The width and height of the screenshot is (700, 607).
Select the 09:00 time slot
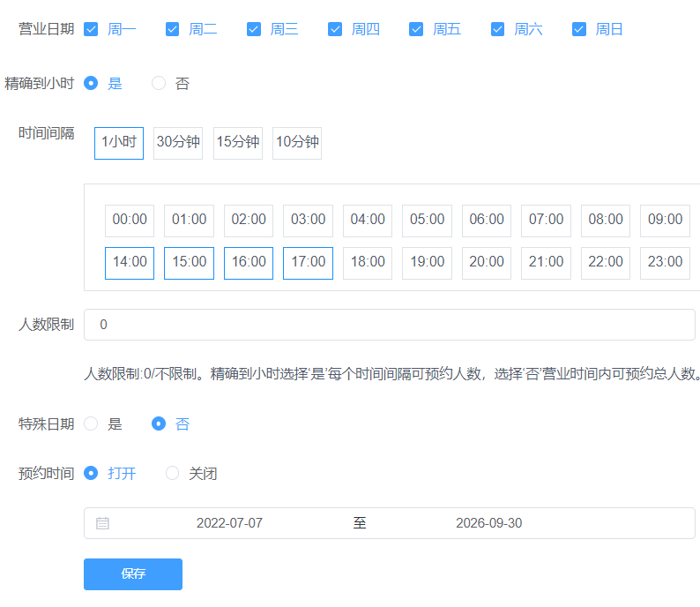tap(666, 221)
